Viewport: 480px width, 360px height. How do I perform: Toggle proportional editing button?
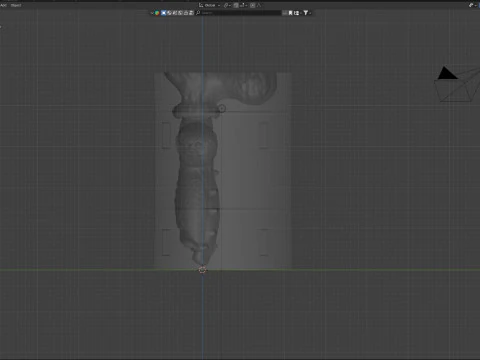(x=253, y=5)
